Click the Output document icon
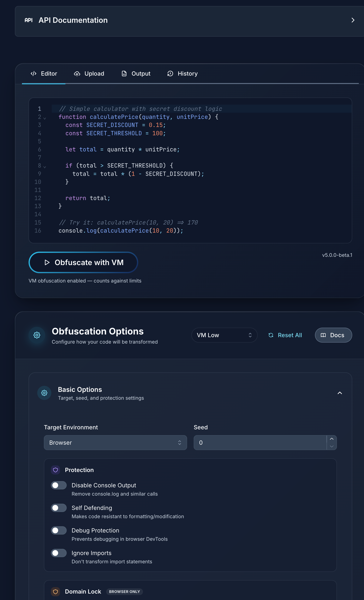The image size is (364, 600). pyautogui.click(x=124, y=74)
